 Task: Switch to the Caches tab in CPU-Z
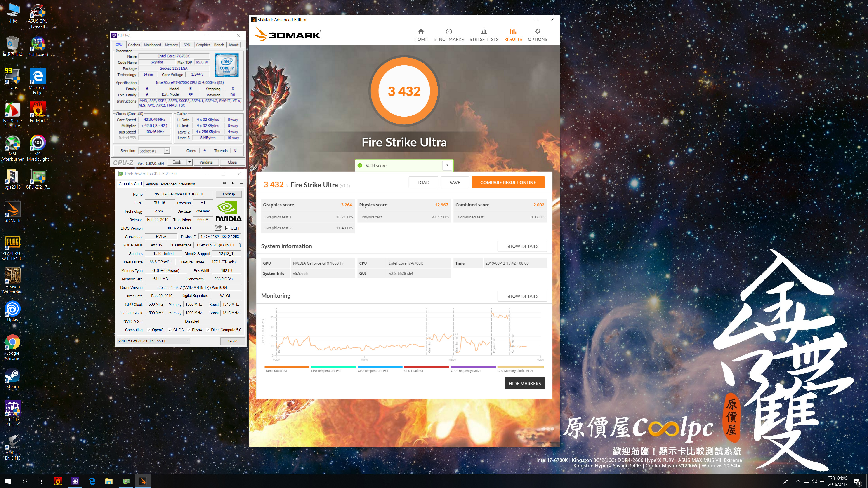[x=134, y=45]
